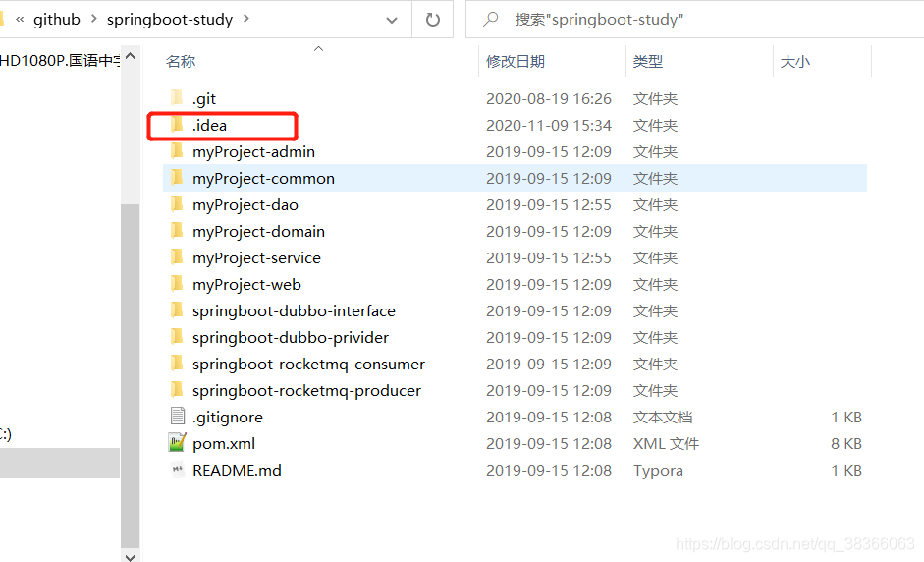This screenshot has height=562, width=924.
Task: Select the myProject-domain folder icon
Action: coord(177,231)
